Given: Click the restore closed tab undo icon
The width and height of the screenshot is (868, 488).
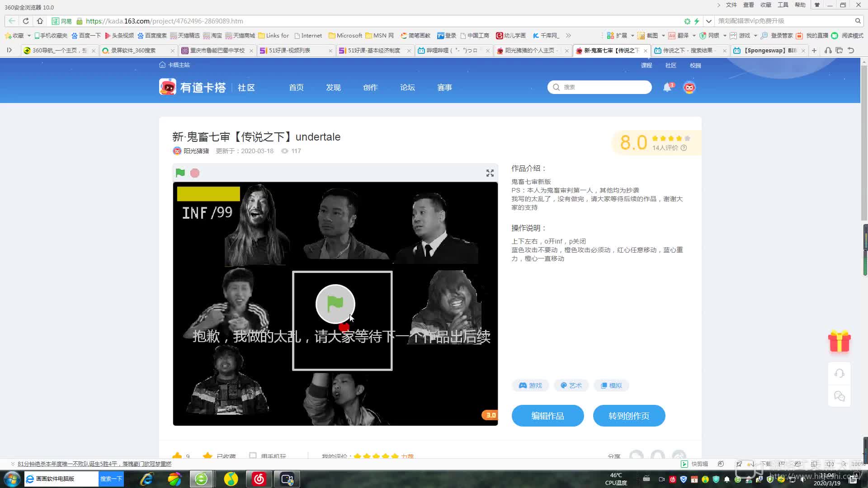Looking at the screenshot, I should (851, 51).
